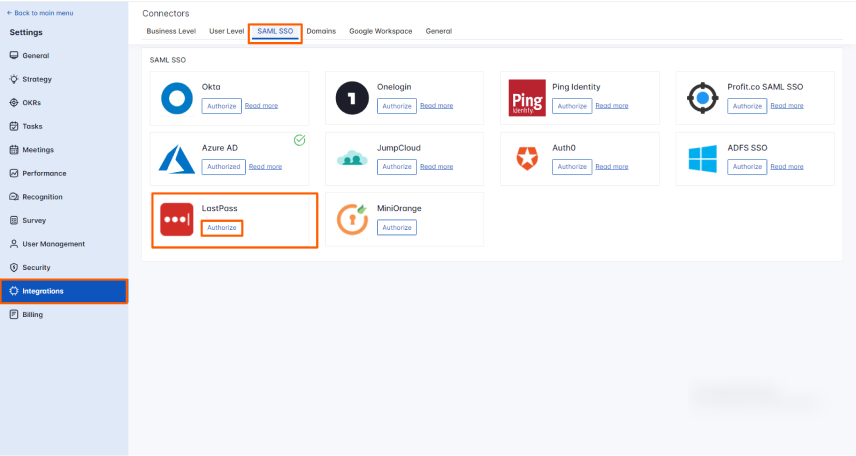Click the Integrations puzzle icon
The height and width of the screenshot is (456, 856).
tap(14, 291)
